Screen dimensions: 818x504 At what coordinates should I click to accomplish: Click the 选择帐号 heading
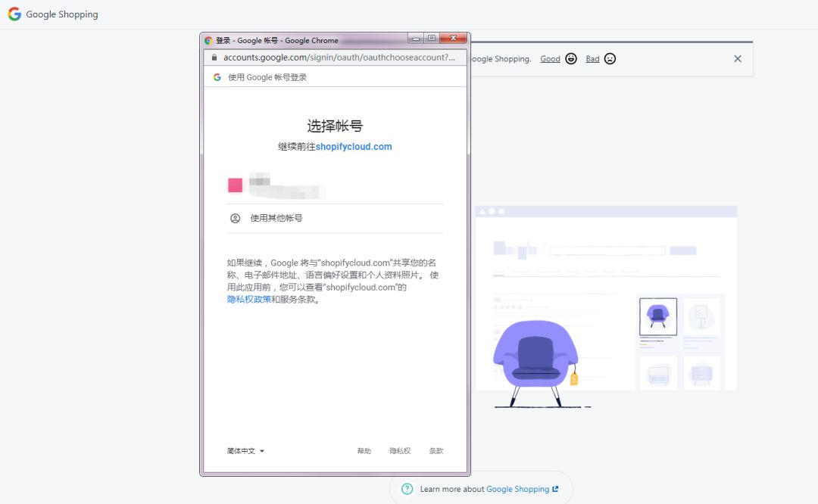click(x=335, y=126)
